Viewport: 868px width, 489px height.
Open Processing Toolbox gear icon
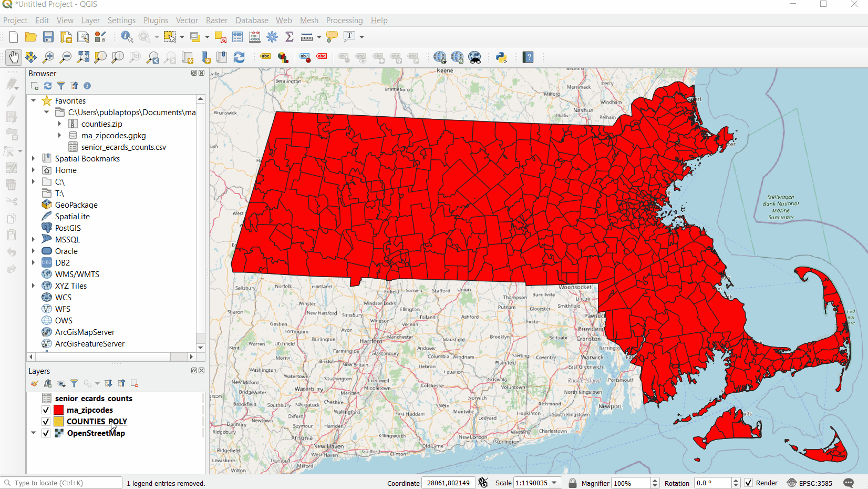point(272,37)
